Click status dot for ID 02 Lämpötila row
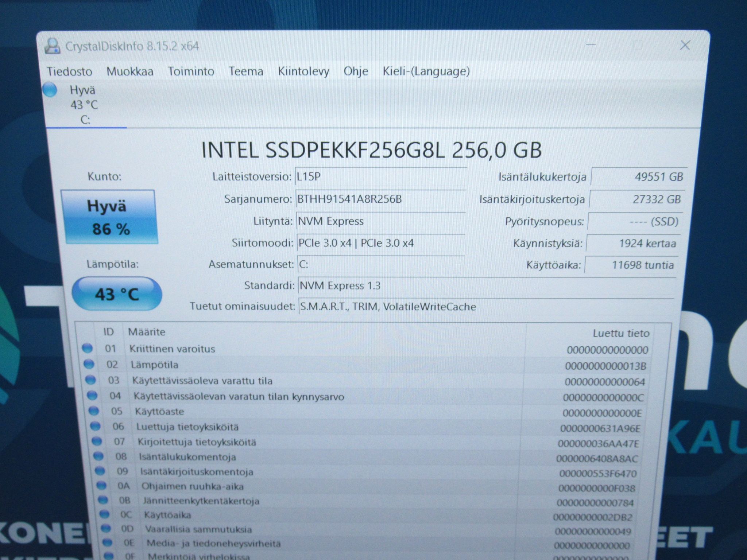 (89, 364)
